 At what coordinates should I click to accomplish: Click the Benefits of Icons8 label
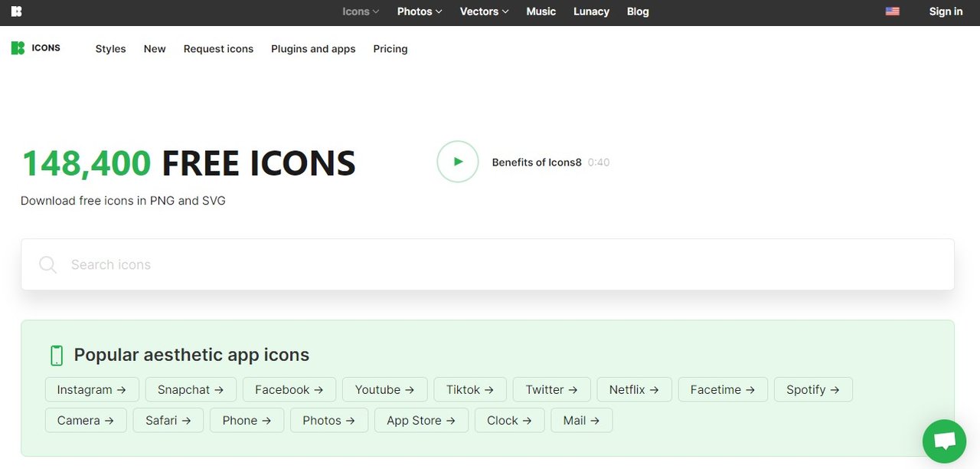click(x=537, y=162)
